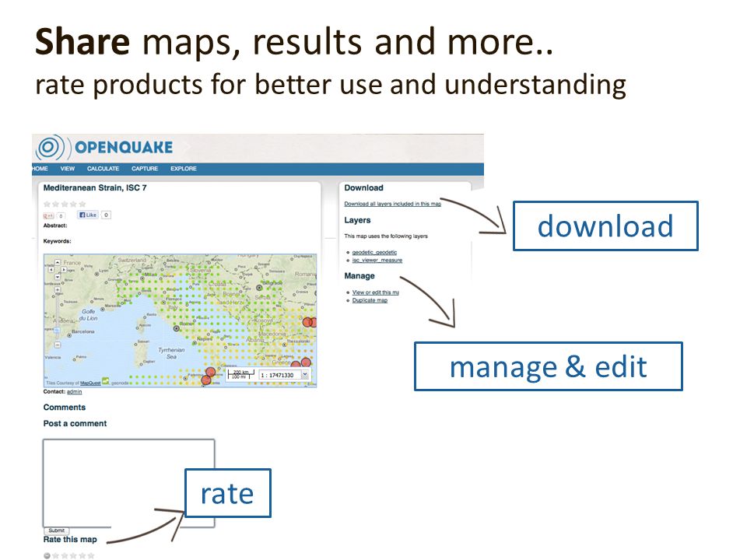This screenshot has height=560, width=747.
Task: Pan the map down with the arrow
Action: pos(58,277)
